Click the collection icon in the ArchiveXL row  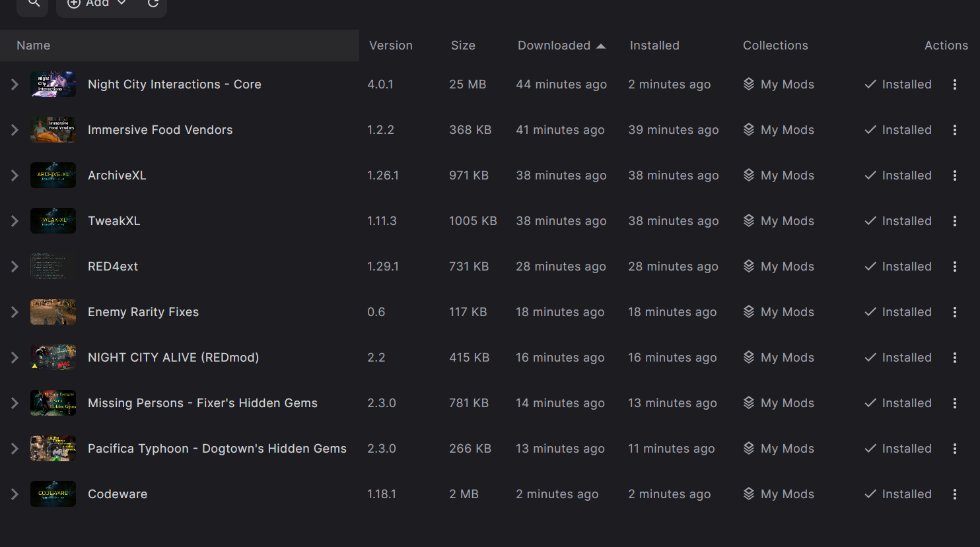[x=749, y=176]
